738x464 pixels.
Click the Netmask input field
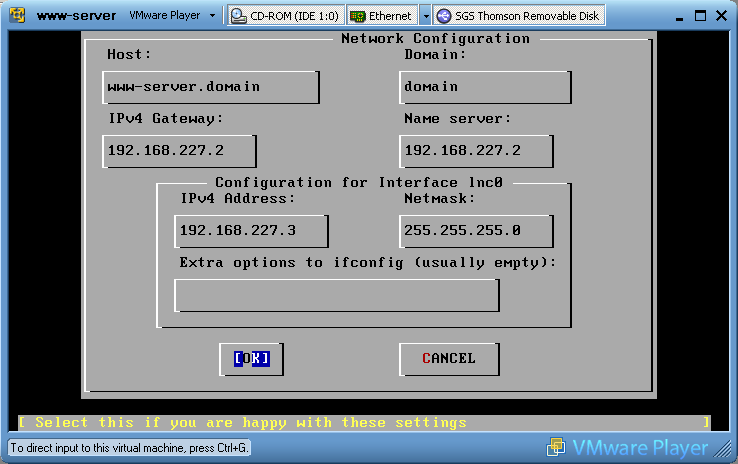476,231
